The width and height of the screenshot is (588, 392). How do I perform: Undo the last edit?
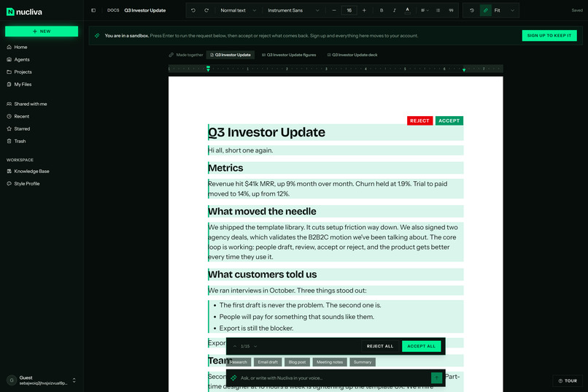193,10
